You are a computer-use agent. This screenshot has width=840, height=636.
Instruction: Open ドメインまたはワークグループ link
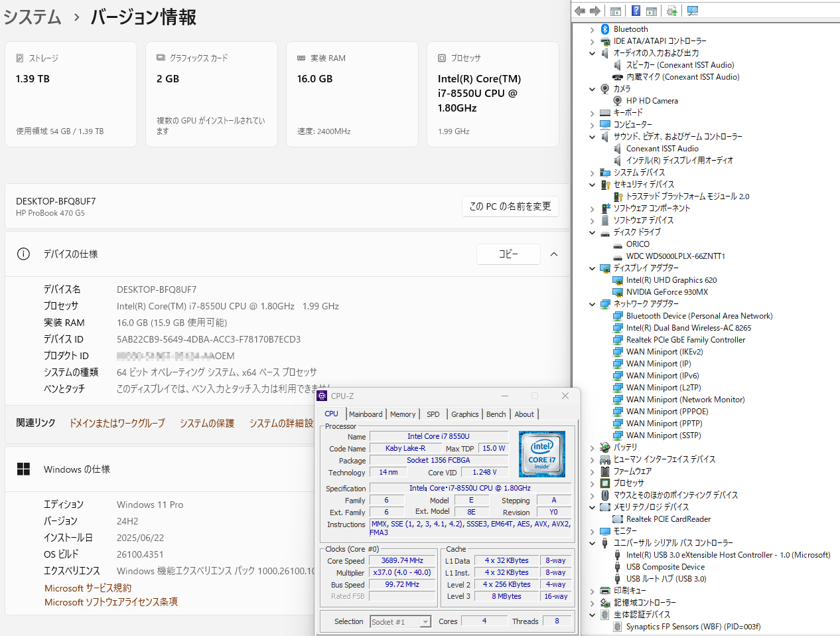117,423
